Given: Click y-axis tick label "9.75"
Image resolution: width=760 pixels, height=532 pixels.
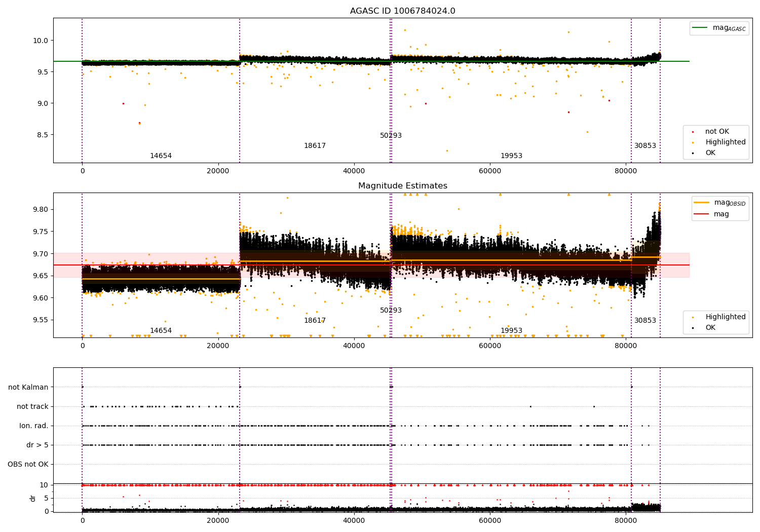Looking at the screenshot, I should coord(41,232).
